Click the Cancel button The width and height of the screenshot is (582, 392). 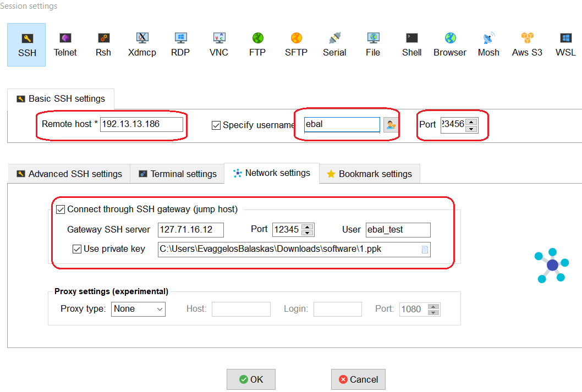point(358,379)
